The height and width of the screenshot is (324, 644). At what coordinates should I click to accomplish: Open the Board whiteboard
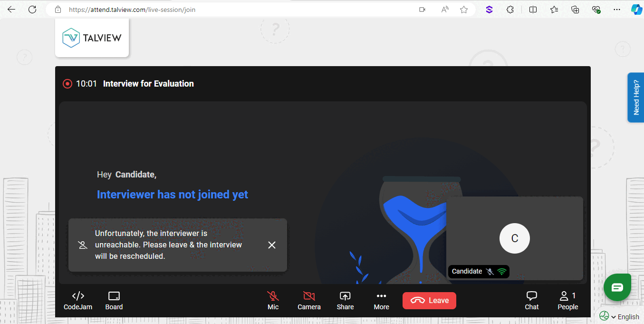tap(114, 301)
